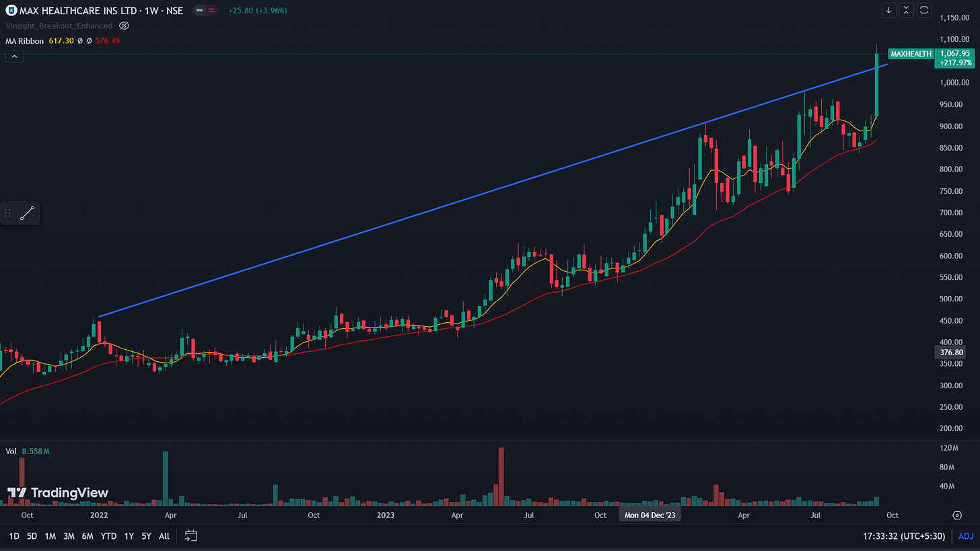This screenshot has width=980, height=551.
Task: Select the YTD time range
Action: coord(108,536)
